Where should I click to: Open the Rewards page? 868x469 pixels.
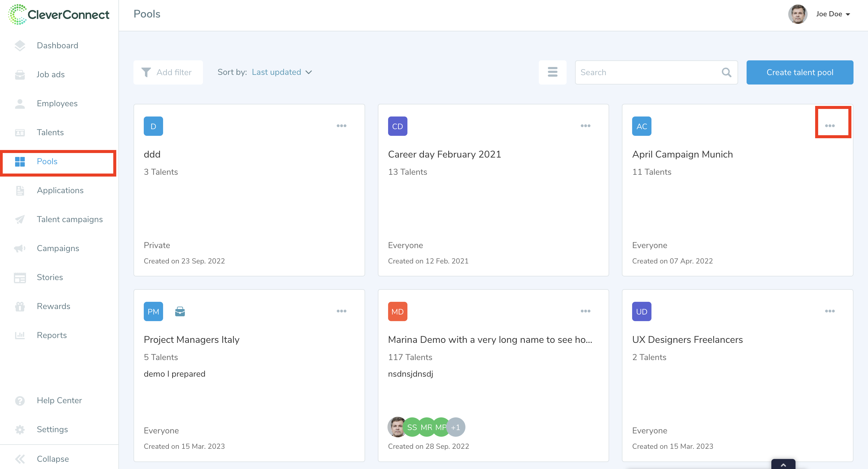tap(53, 306)
